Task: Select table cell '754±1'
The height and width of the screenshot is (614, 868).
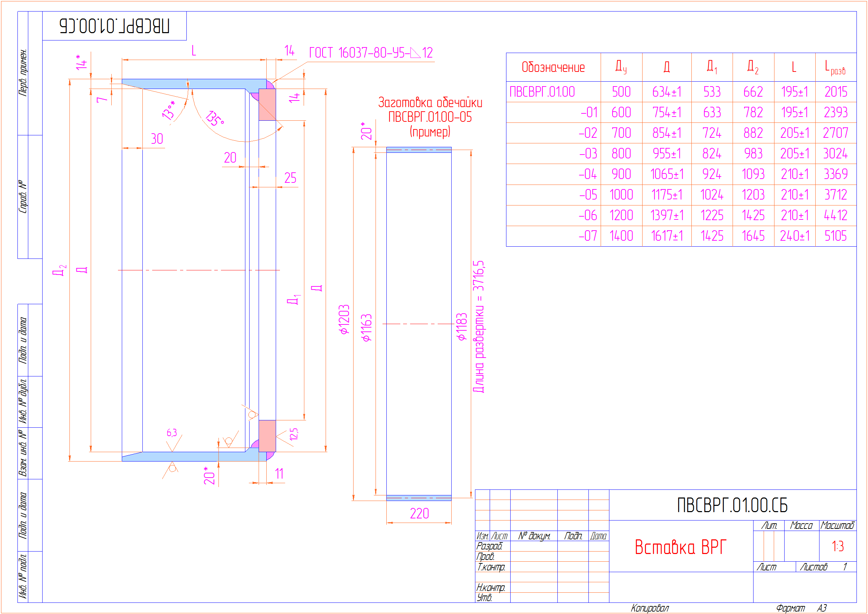Action: point(667,112)
